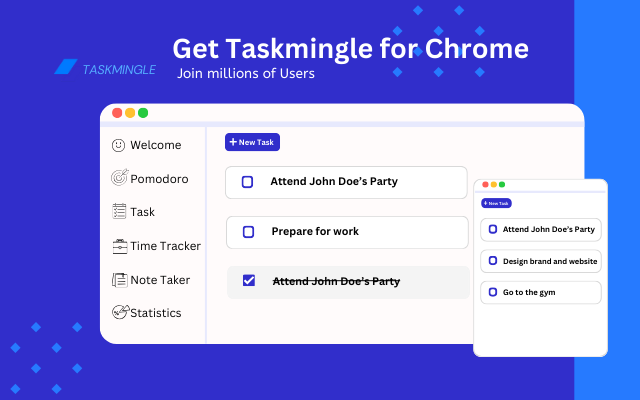This screenshot has height=400, width=640.
Task: Click Design brand and website task text
Action: click(550, 261)
